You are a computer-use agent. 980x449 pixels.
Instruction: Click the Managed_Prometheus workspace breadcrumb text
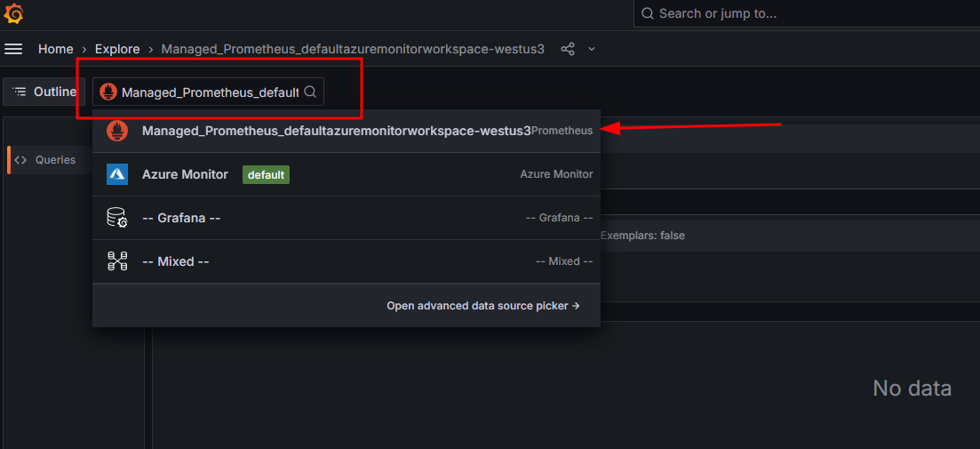pyautogui.click(x=353, y=49)
